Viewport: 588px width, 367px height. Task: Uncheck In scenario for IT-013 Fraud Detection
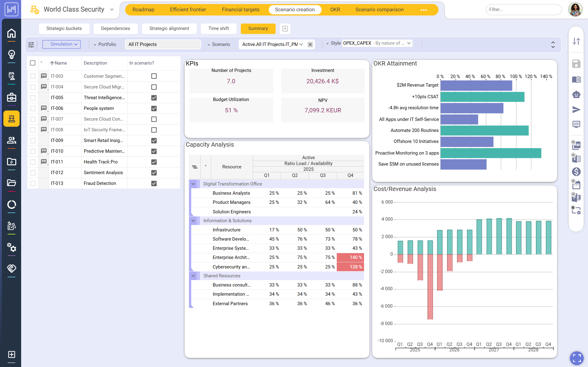point(154,183)
